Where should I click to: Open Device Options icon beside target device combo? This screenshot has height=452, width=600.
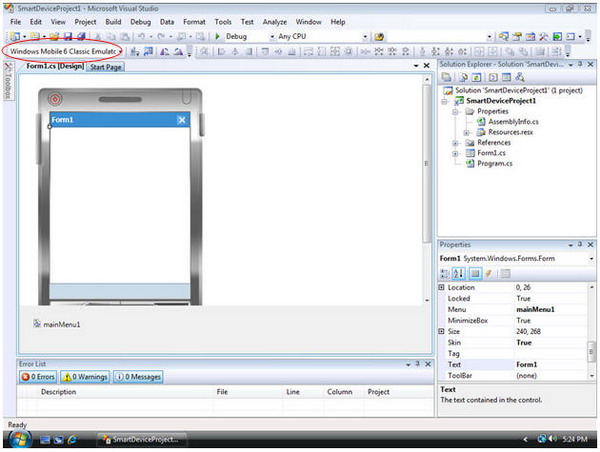(x=148, y=51)
